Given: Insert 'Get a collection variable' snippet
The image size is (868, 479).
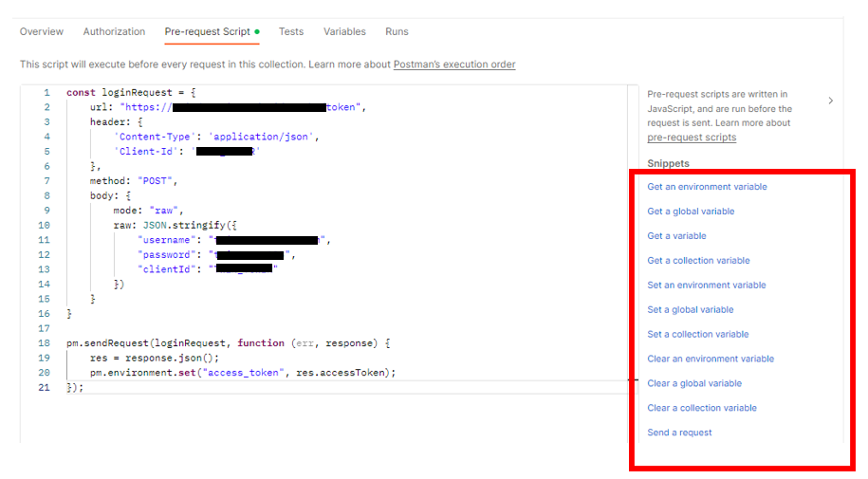Looking at the screenshot, I should pyautogui.click(x=698, y=260).
